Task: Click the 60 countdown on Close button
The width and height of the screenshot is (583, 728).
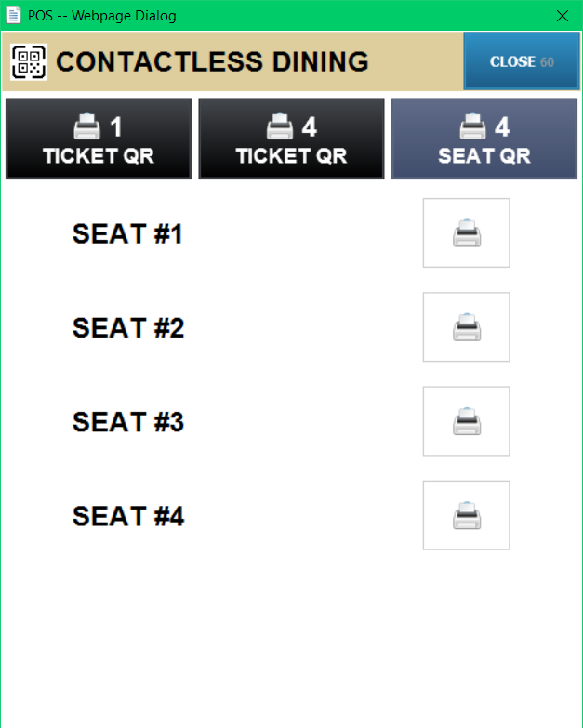Action: 547,62
